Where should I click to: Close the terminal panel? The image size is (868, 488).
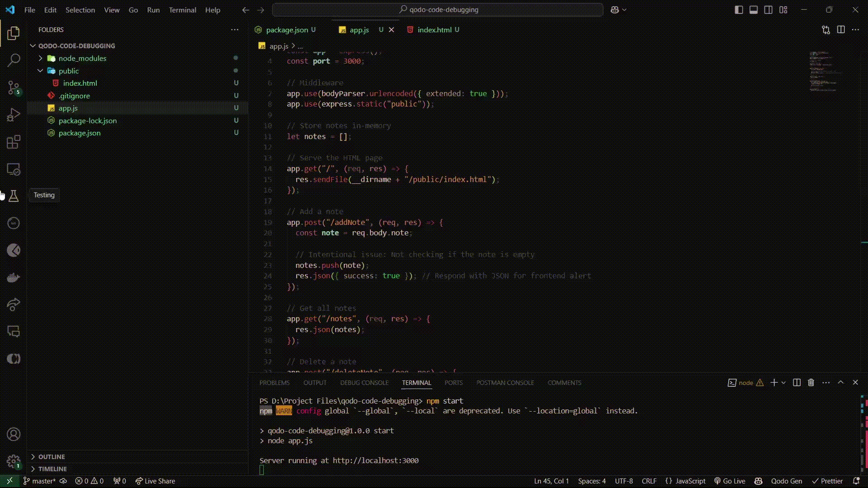(855, 382)
